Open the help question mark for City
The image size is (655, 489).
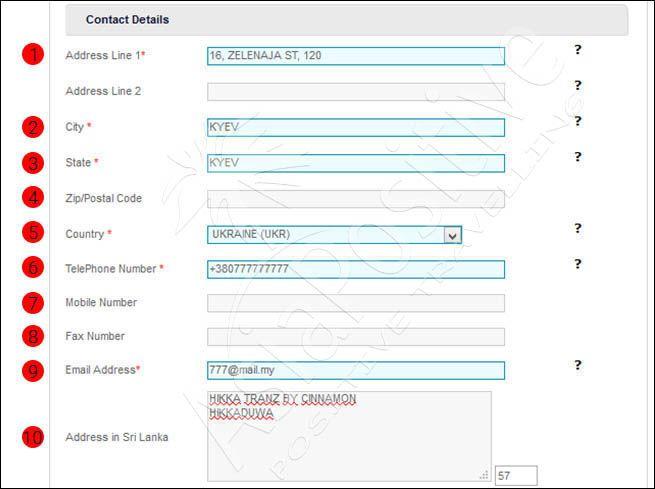(x=577, y=121)
